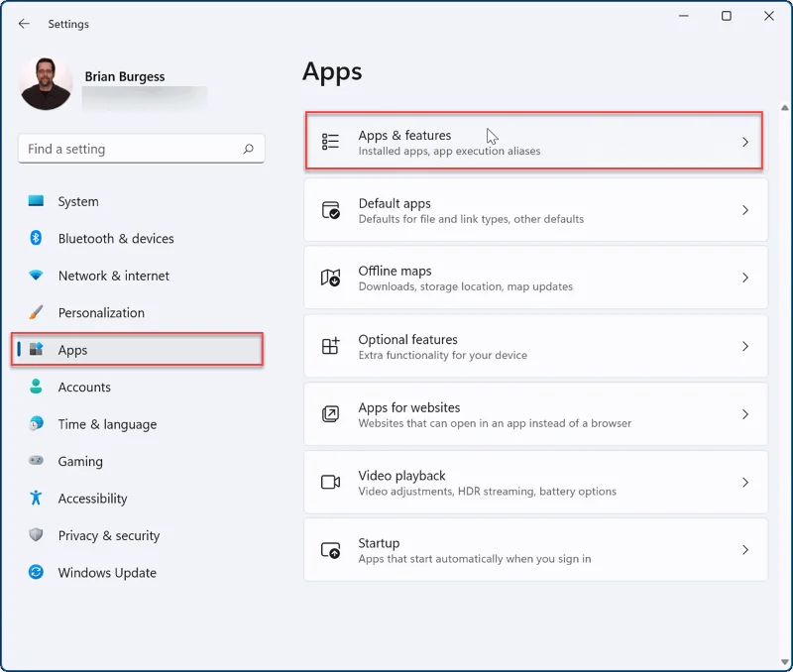The height and width of the screenshot is (672, 793).
Task: Open the Video playback card title
Action: (401, 476)
